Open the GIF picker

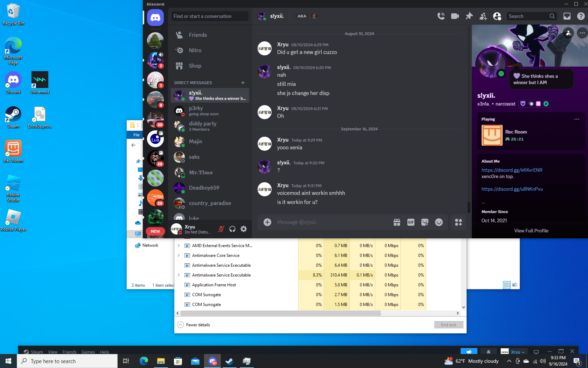411,222
